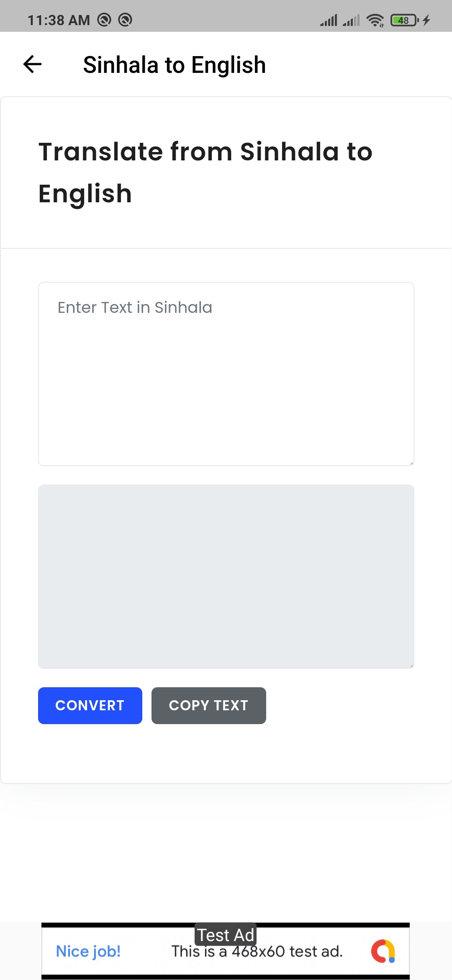Image resolution: width=452 pixels, height=980 pixels.
Task: Tap the 468x60 test ad text
Action: [257, 952]
